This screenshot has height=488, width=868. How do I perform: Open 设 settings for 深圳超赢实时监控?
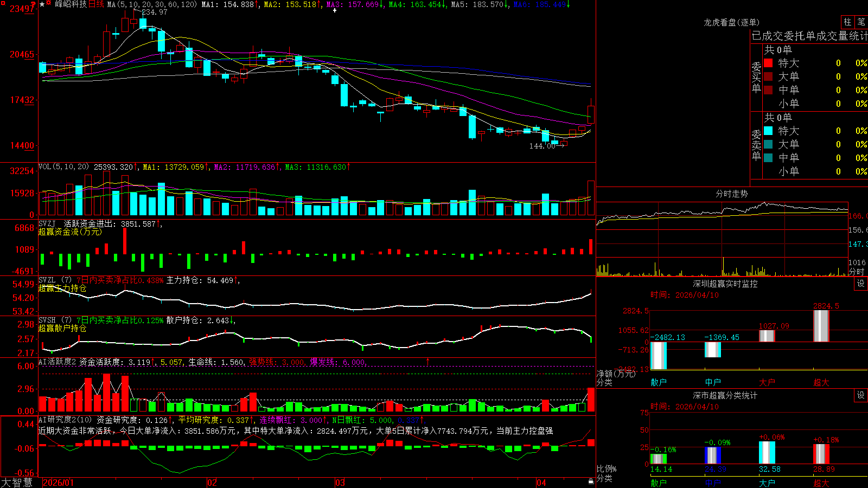click(861, 284)
